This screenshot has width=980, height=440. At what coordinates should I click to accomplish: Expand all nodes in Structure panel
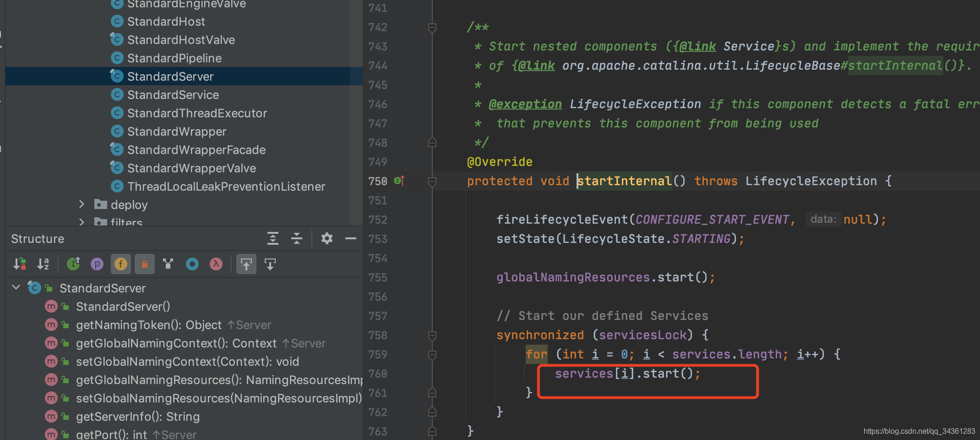coord(273,238)
